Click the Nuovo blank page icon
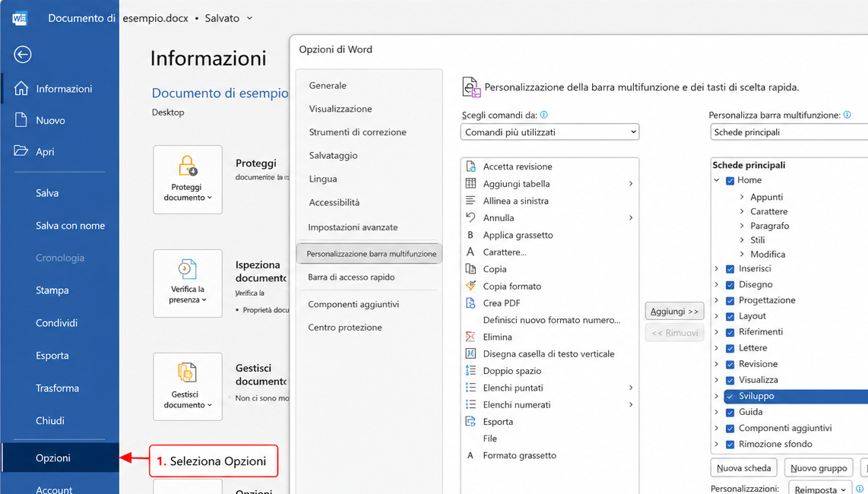This screenshot has width=868, height=494. [21, 119]
